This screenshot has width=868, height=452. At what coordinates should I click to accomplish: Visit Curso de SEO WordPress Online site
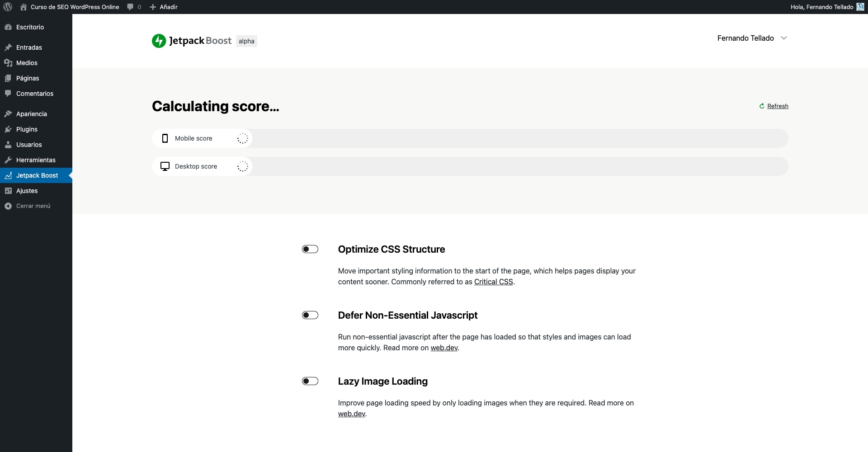pos(75,7)
